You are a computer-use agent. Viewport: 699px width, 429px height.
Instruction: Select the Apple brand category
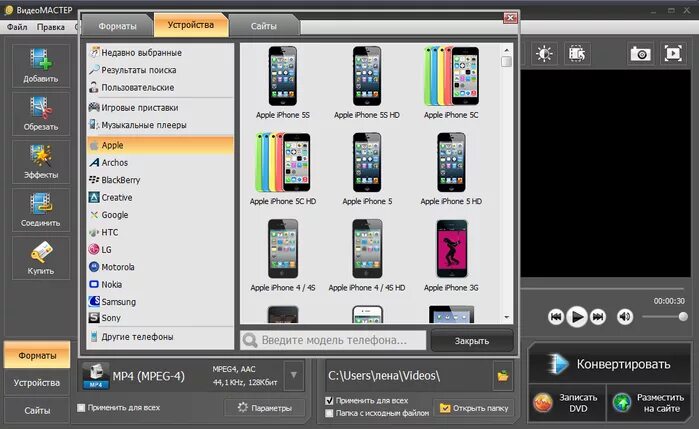point(160,145)
